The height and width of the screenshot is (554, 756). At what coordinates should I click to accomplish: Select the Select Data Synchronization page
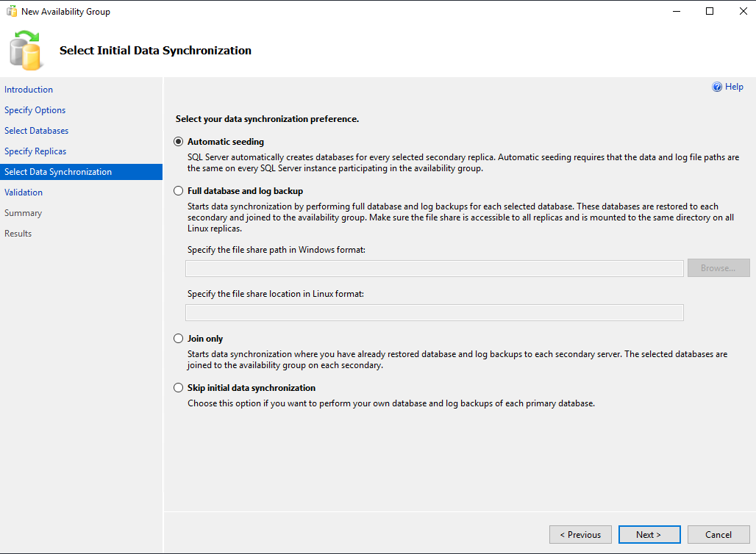pyautogui.click(x=81, y=172)
